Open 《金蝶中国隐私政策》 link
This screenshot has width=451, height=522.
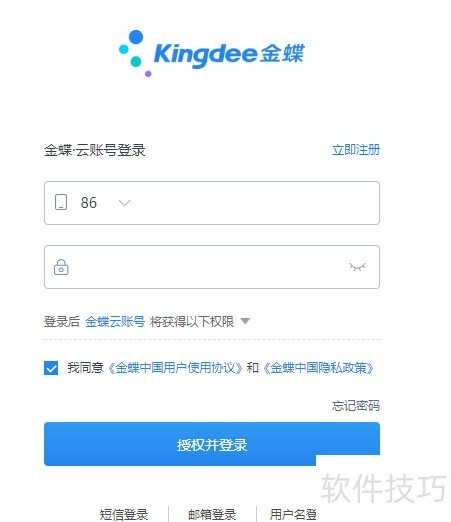point(318,368)
